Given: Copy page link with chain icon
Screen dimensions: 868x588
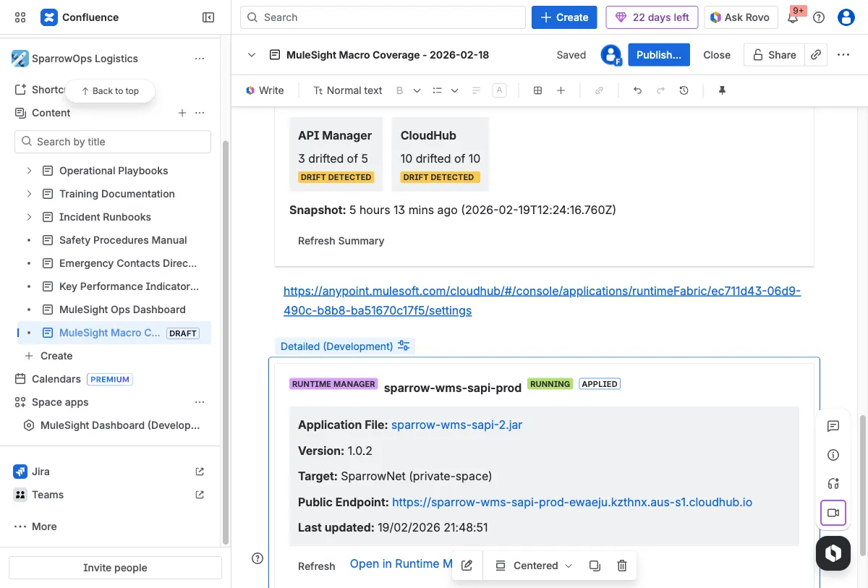Looking at the screenshot, I should (x=816, y=55).
